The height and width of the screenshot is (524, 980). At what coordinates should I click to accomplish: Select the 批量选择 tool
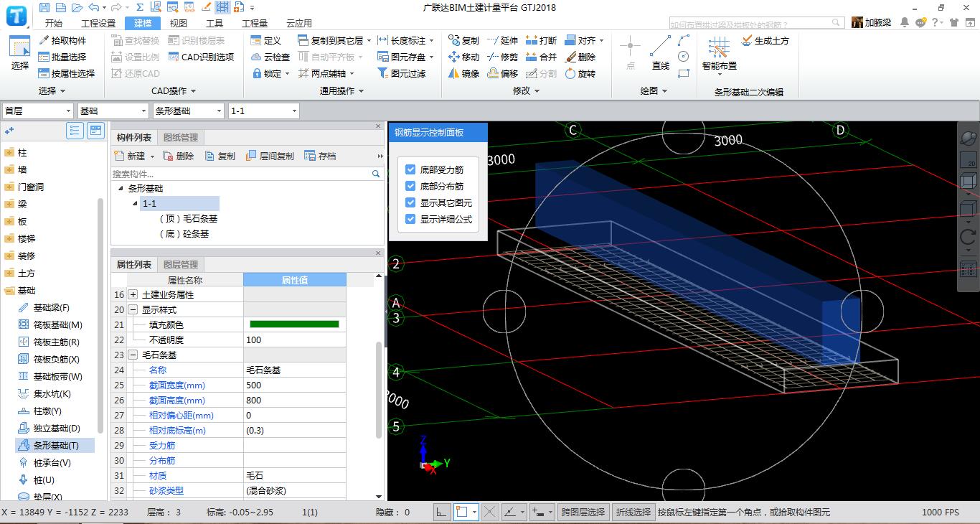[62, 57]
